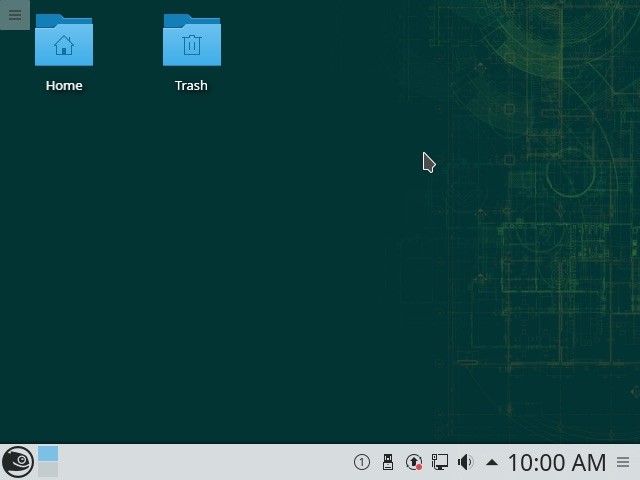
Task: Switch to the first virtual desktop in pager
Action: click(48, 454)
